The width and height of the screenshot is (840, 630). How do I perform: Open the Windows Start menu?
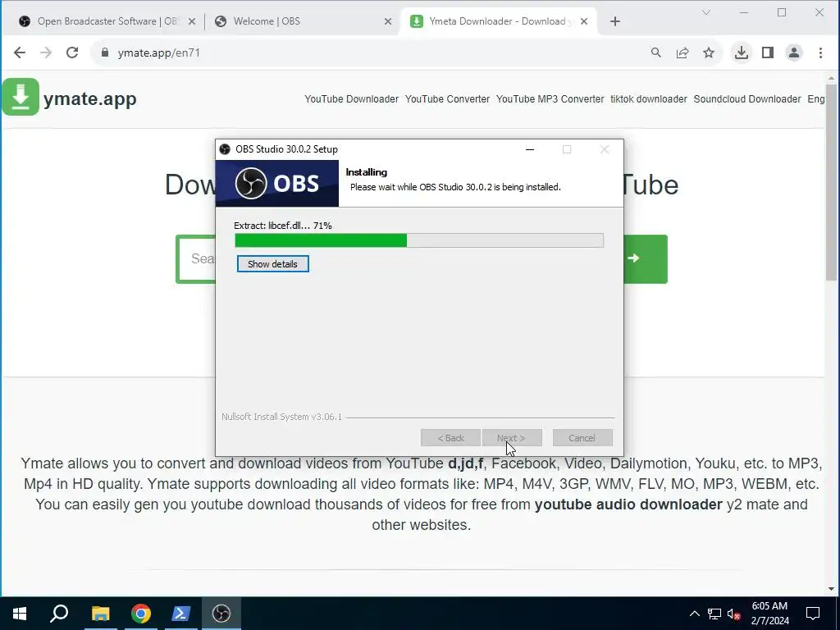[x=20, y=614]
